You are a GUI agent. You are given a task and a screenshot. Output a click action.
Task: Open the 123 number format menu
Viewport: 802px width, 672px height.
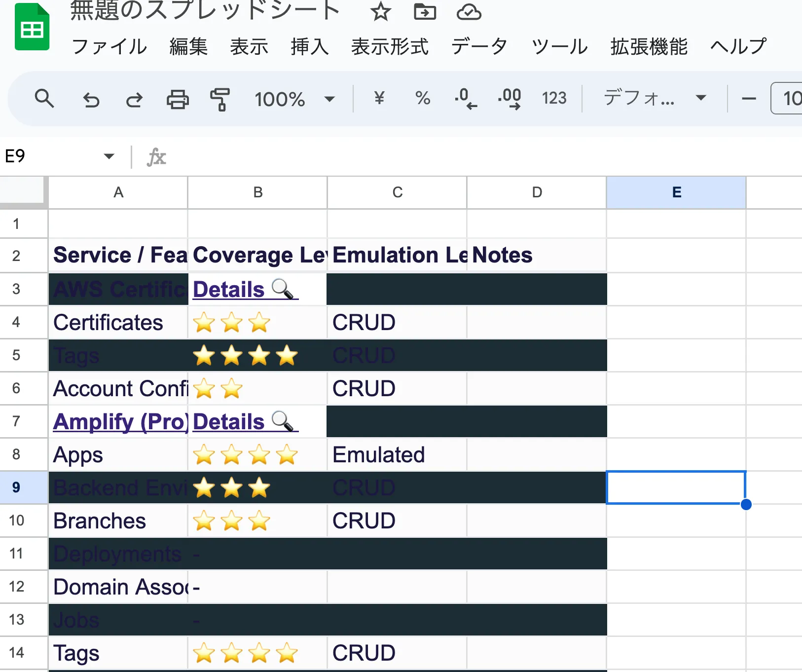tap(554, 98)
